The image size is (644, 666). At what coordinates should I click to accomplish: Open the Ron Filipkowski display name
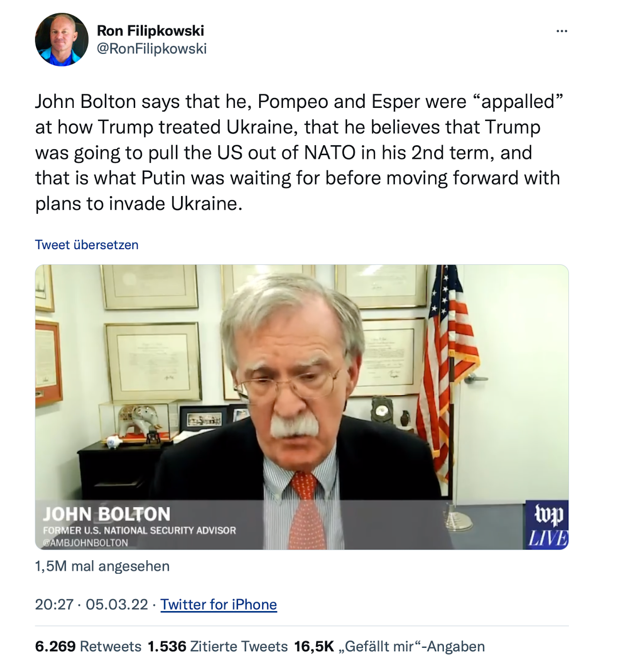pos(150,31)
